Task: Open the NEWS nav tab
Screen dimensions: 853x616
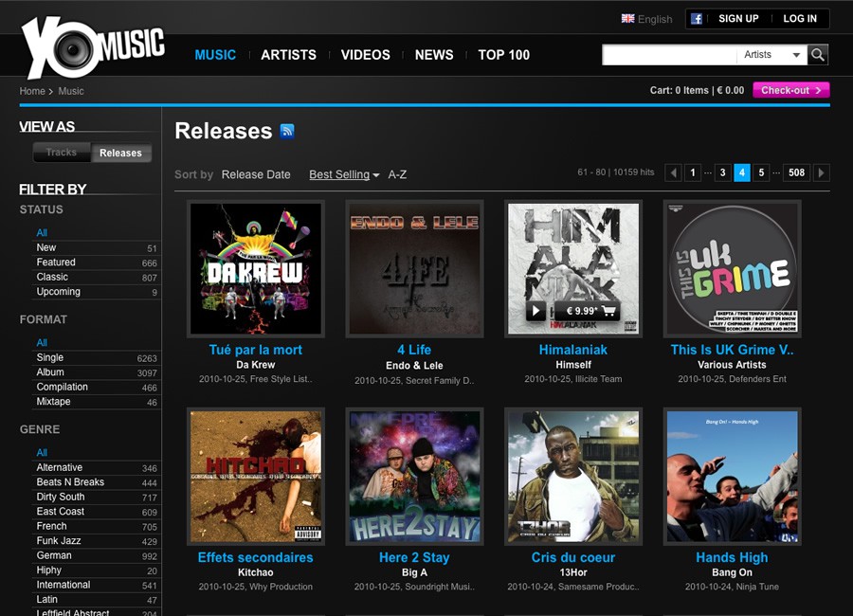Action: point(434,55)
